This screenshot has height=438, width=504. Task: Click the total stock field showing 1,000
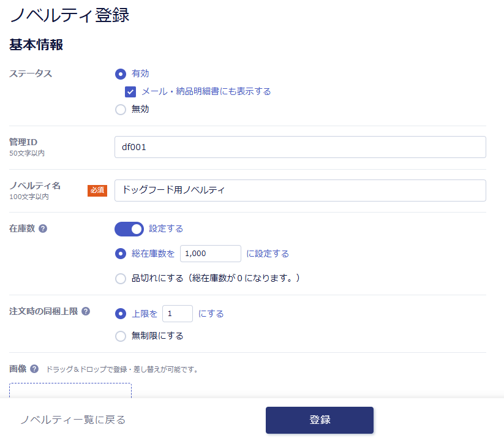coord(210,254)
